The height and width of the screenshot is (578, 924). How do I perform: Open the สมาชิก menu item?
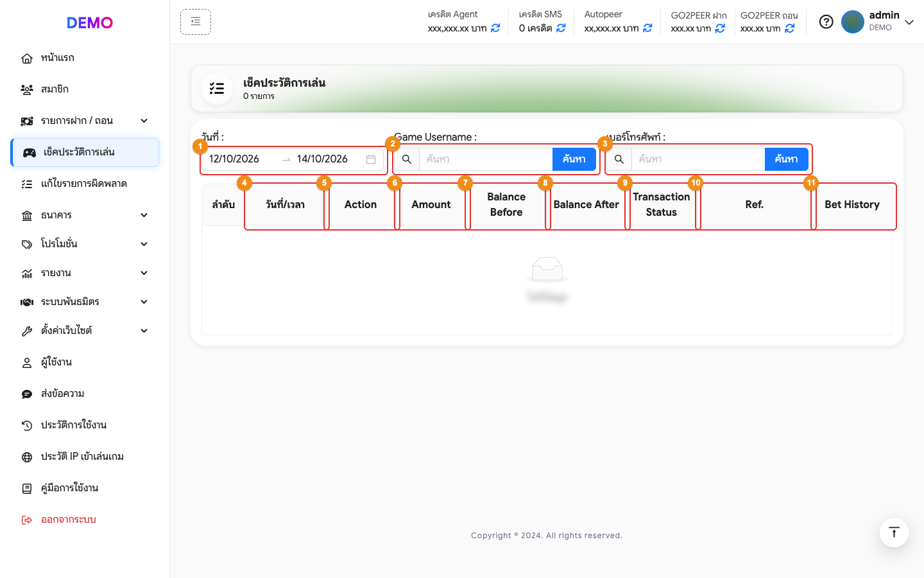[x=85, y=89]
